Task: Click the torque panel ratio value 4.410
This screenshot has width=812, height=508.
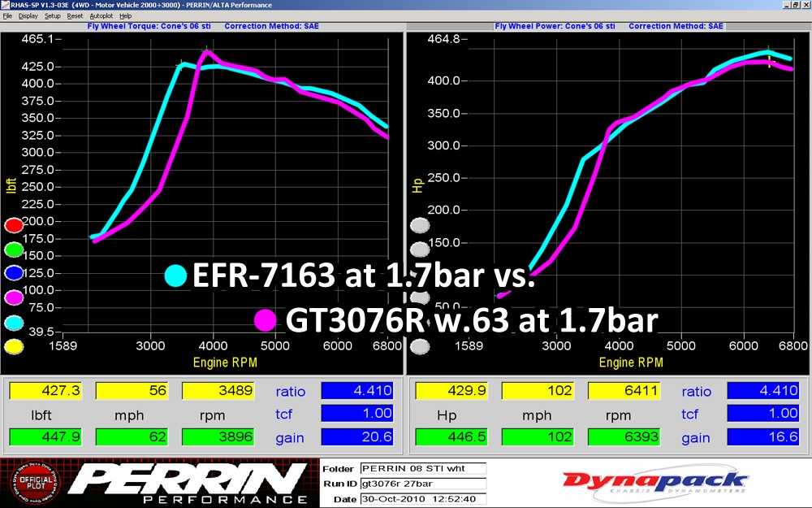Action: [357, 390]
